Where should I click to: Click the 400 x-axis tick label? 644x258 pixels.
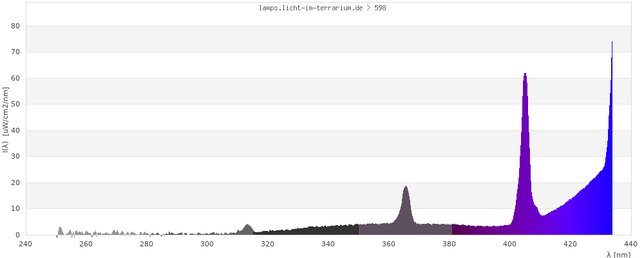point(510,244)
